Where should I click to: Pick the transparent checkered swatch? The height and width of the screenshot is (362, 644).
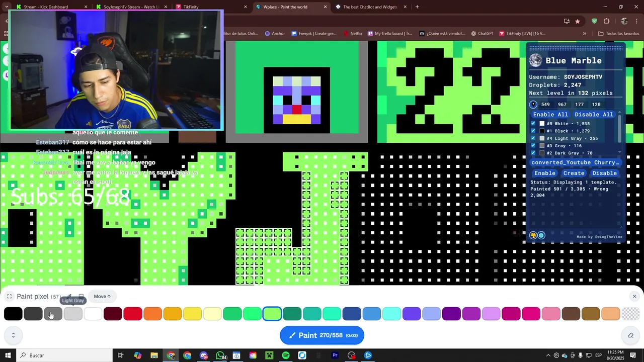pyautogui.click(x=630, y=314)
